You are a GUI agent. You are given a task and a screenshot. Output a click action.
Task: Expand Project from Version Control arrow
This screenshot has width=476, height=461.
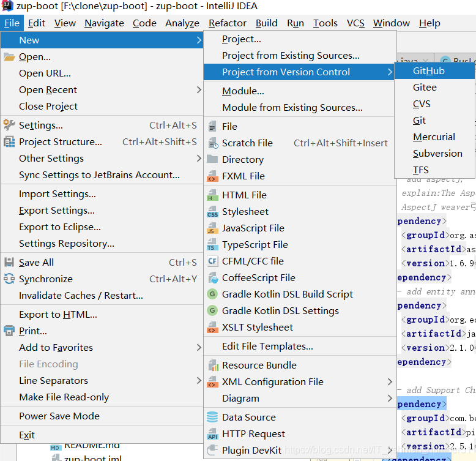point(390,72)
